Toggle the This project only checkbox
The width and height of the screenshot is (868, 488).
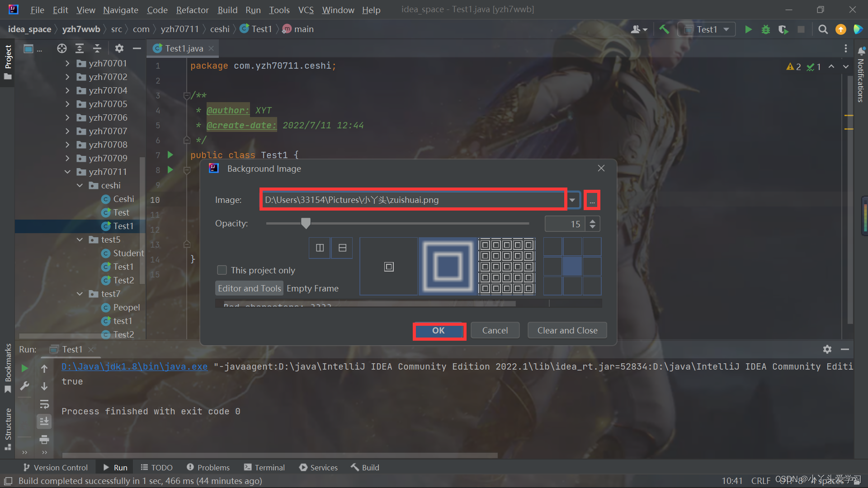click(222, 270)
